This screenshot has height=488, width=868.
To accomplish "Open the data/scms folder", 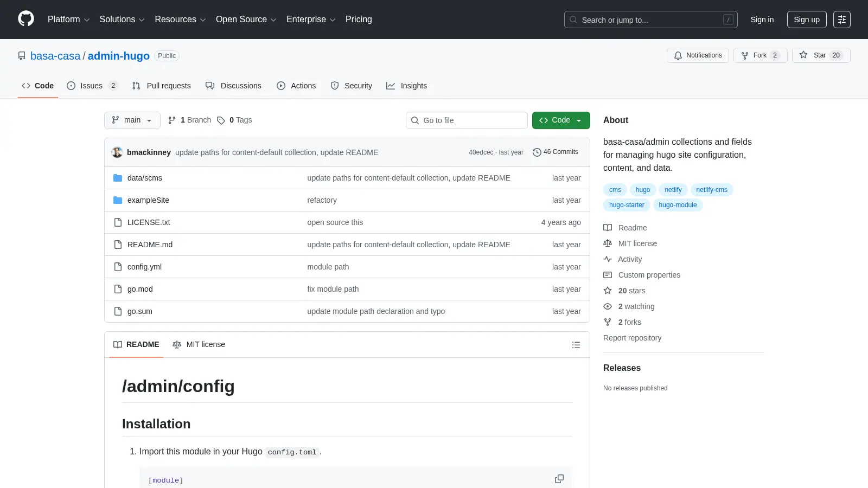I will tap(144, 178).
